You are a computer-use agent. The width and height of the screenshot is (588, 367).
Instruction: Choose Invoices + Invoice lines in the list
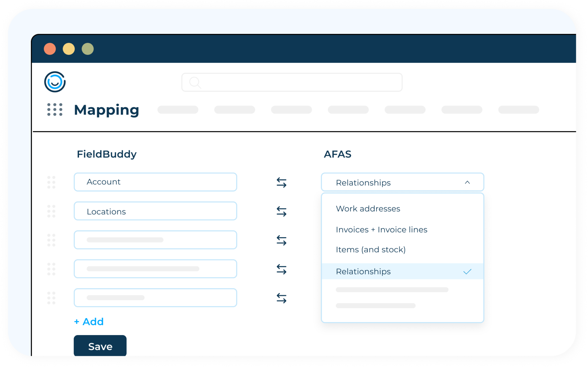pyautogui.click(x=382, y=229)
